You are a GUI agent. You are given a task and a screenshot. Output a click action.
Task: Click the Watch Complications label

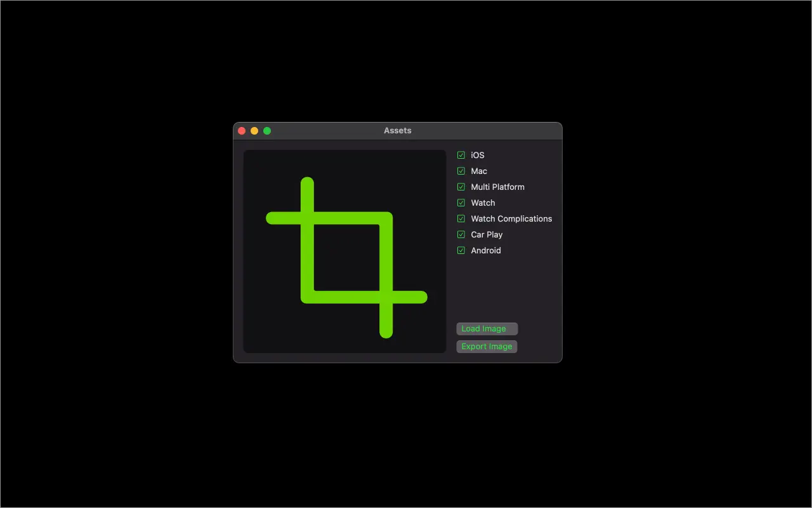point(511,218)
